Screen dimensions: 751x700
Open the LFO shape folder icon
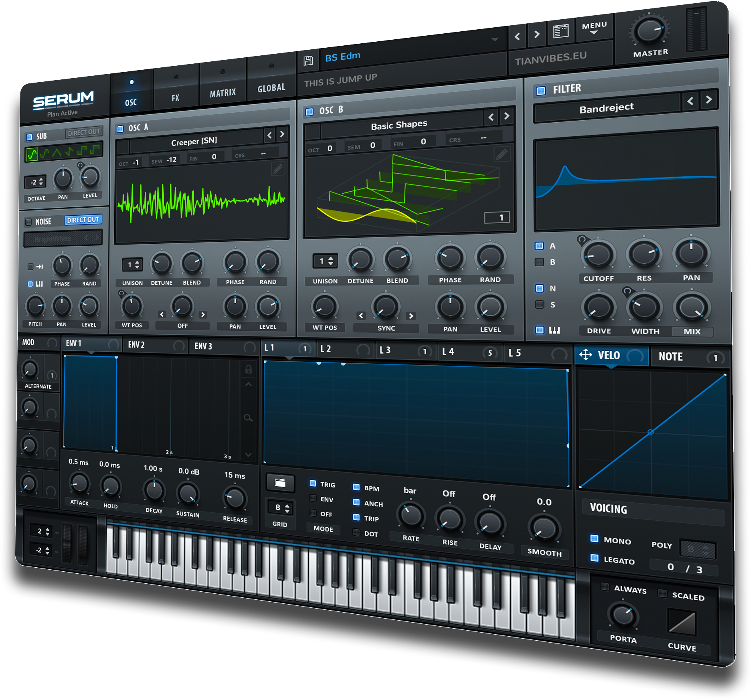pos(280,483)
